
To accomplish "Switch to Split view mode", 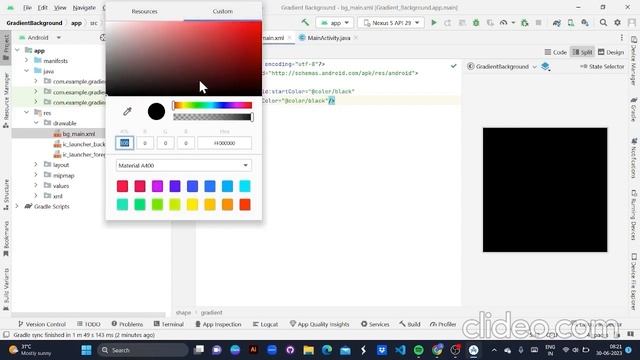I will 582,52.
